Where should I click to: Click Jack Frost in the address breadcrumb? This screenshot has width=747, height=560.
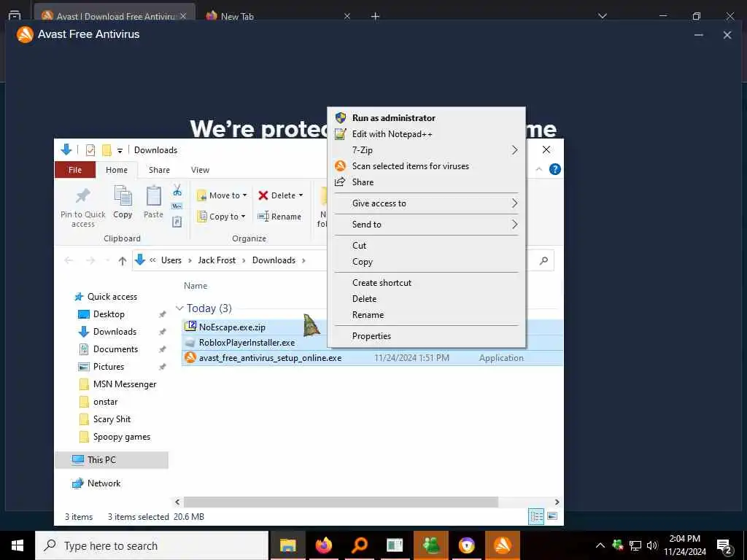[x=217, y=260]
